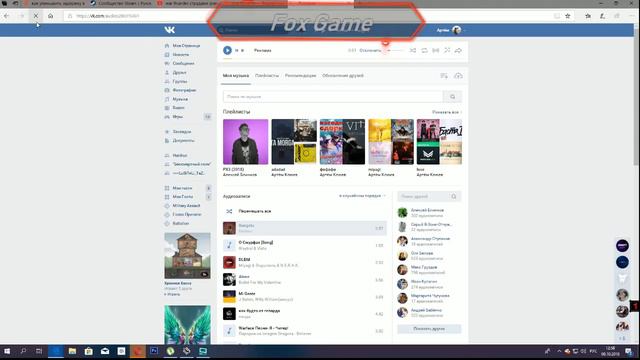The image size is (640, 360).
Task: Open Показать все link beside Плейлисты
Action: 447,112
